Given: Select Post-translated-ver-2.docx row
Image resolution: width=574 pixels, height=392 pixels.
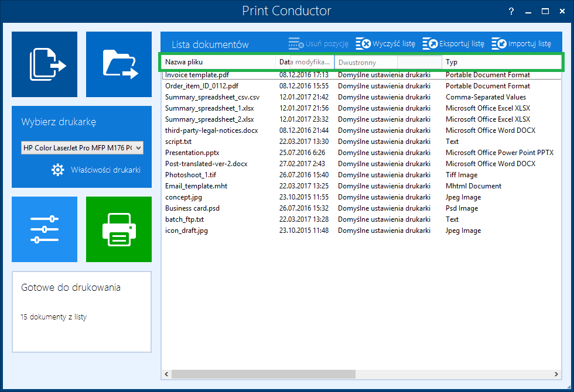Looking at the screenshot, I should point(361,164).
